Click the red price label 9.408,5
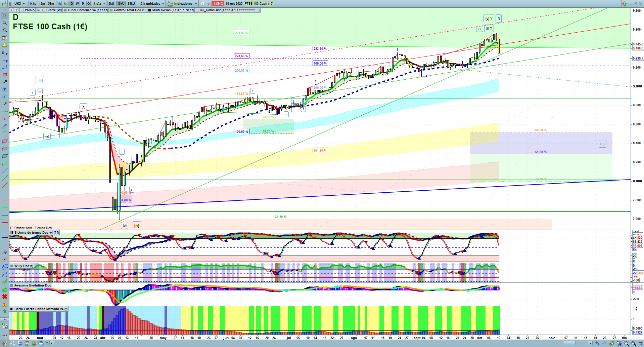The height and width of the screenshot is (347, 644). click(638, 48)
